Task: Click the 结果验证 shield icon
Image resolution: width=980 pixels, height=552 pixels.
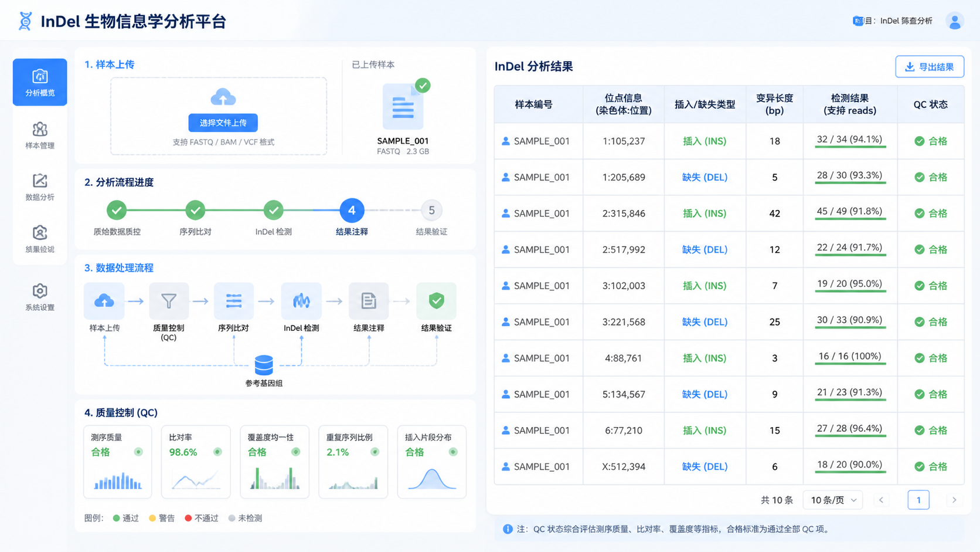Action: coord(436,301)
